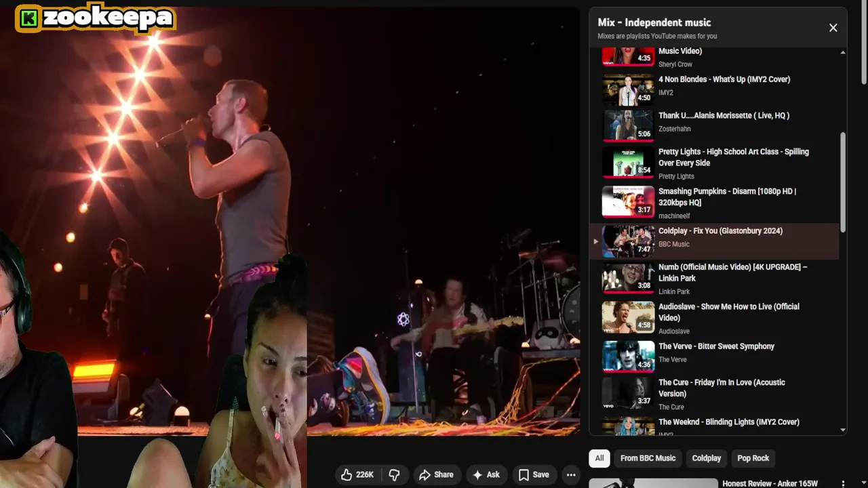Viewport: 868px width, 488px height.
Task: Open The Cure Friday I'm In Love thumbnail
Action: tap(629, 392)
